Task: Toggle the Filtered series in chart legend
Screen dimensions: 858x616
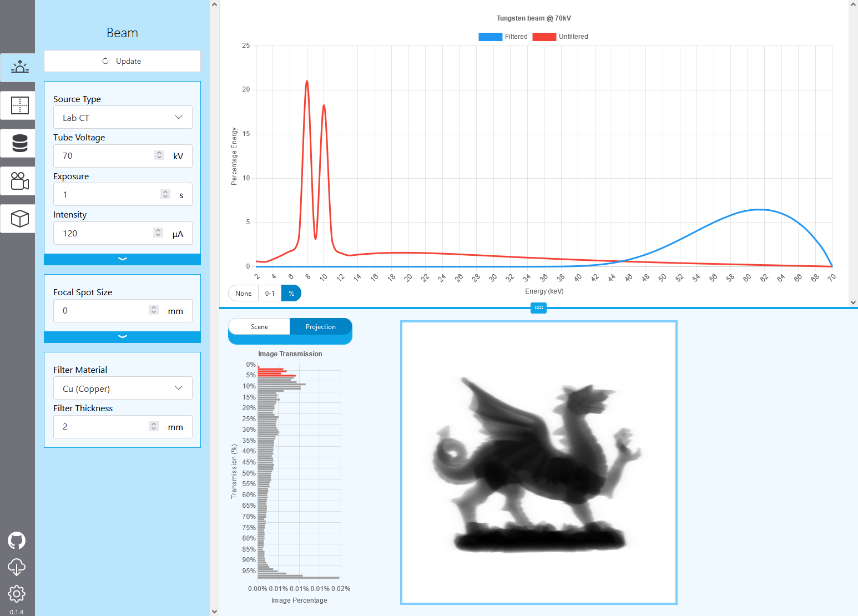Action: click(503, 37)
